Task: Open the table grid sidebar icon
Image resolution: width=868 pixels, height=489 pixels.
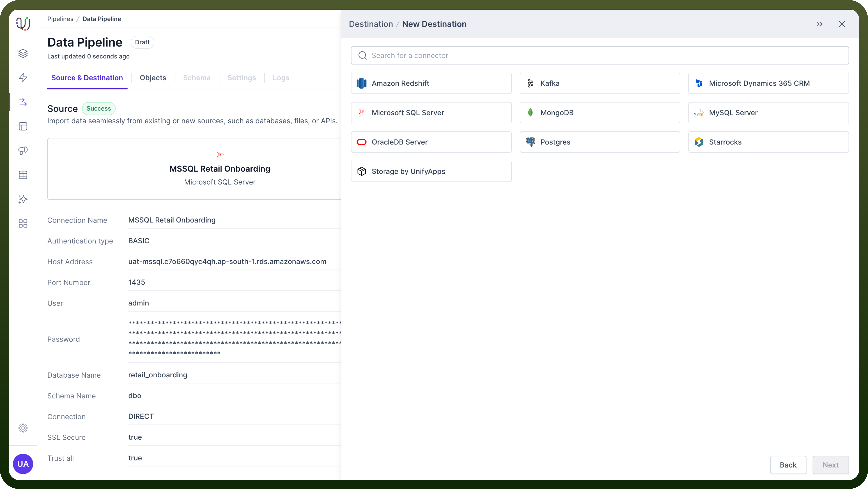Action: (x=23, y=175)
